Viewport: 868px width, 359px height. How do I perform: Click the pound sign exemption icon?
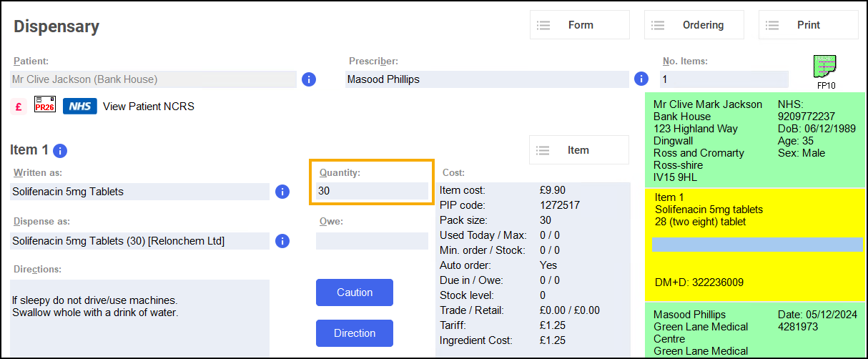click(x=19, y=107)
